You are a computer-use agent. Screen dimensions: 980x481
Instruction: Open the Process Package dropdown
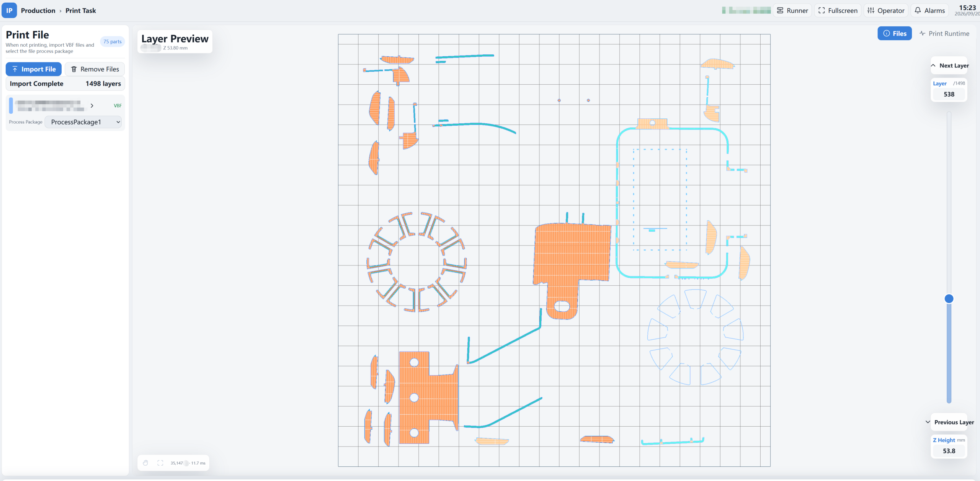click(83, 122)
